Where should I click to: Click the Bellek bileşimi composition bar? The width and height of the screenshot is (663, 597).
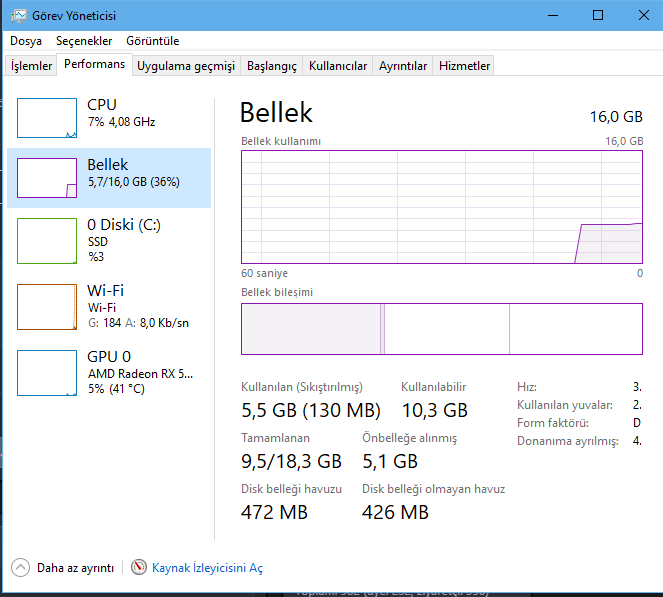pos(442,329)
